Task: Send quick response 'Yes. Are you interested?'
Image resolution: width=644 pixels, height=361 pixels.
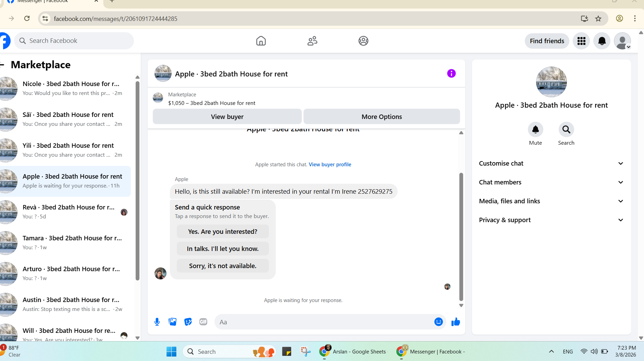Action: click(x=223, y=231)
